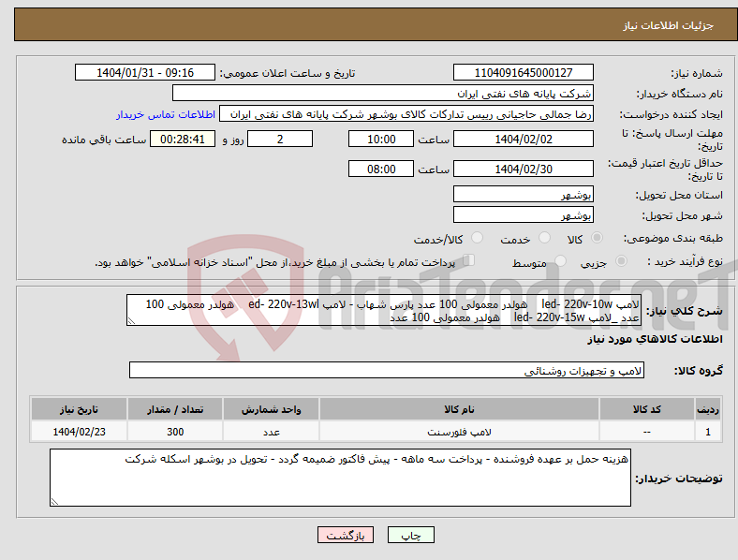Click the تعداد / مقدار column header
The height and width of the screenshot is (560, 738).
[x=175, y=409]
